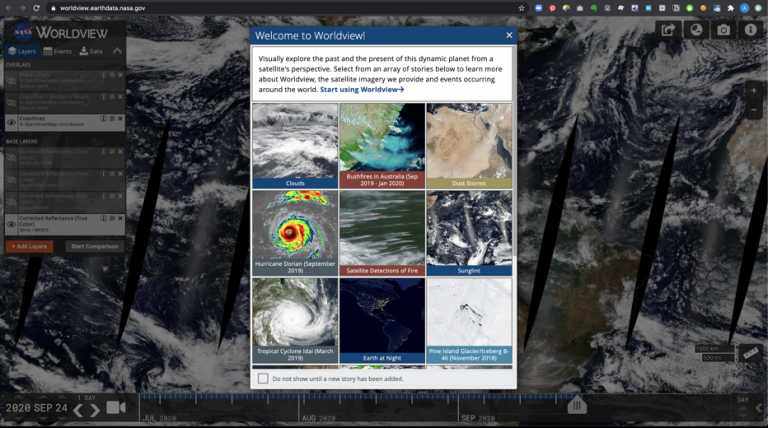Remove the Coastlines / Borders / Roads layer
This screenshot has height=428, width=768.
pyautogui.click(x=120, y=97)
